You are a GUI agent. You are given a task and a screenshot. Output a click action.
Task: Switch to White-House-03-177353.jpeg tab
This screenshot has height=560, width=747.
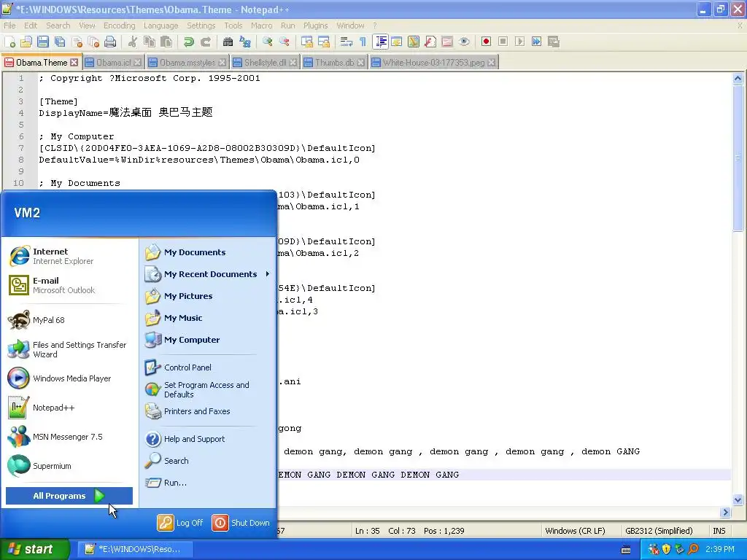coord(433,63)
